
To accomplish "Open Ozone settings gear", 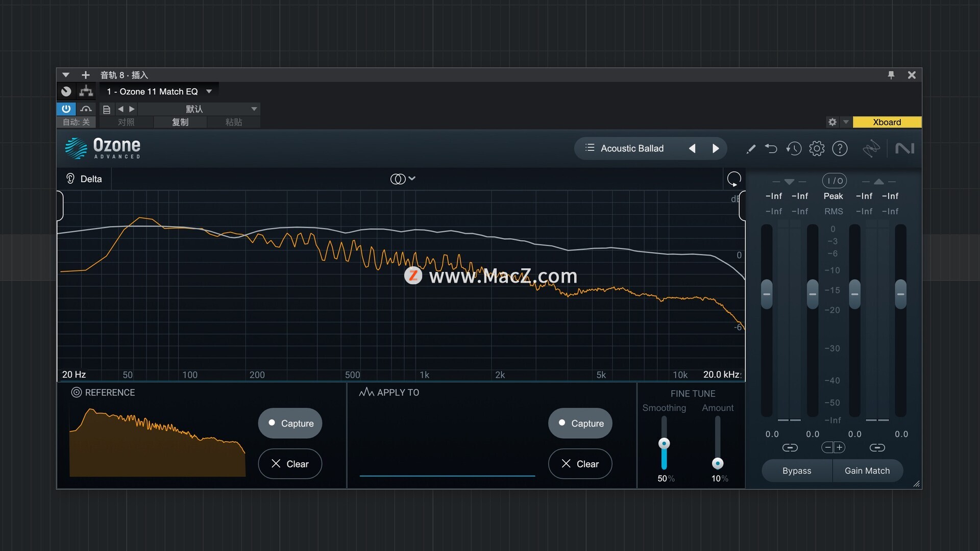I will [x=817, y=148].
